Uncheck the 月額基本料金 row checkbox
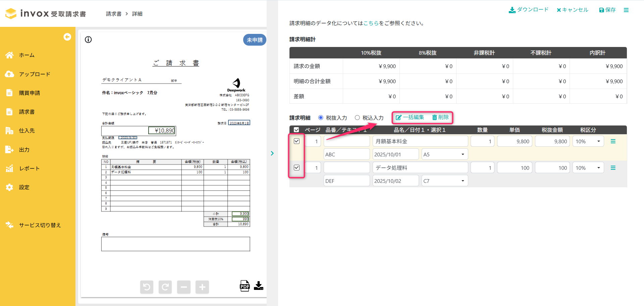This screenshot has height=306, width=644. click(x=297, y=141)
